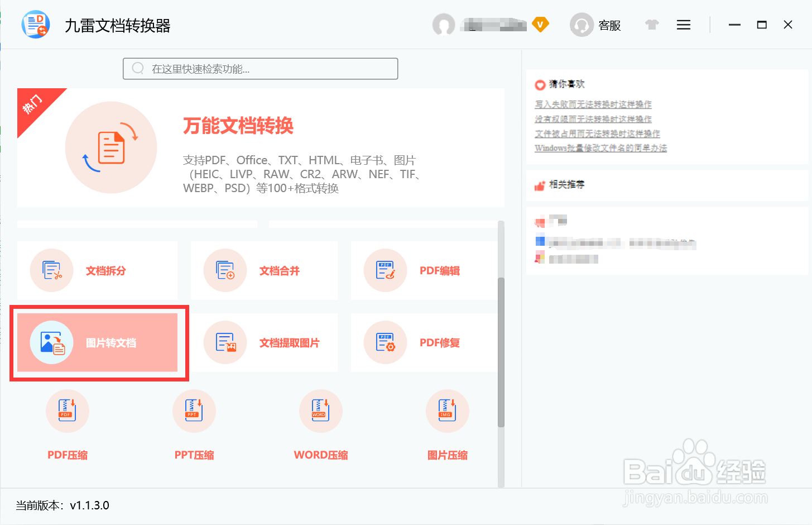Click the PPT压缩 icon

pyautogui.click(x=194, y=411)
